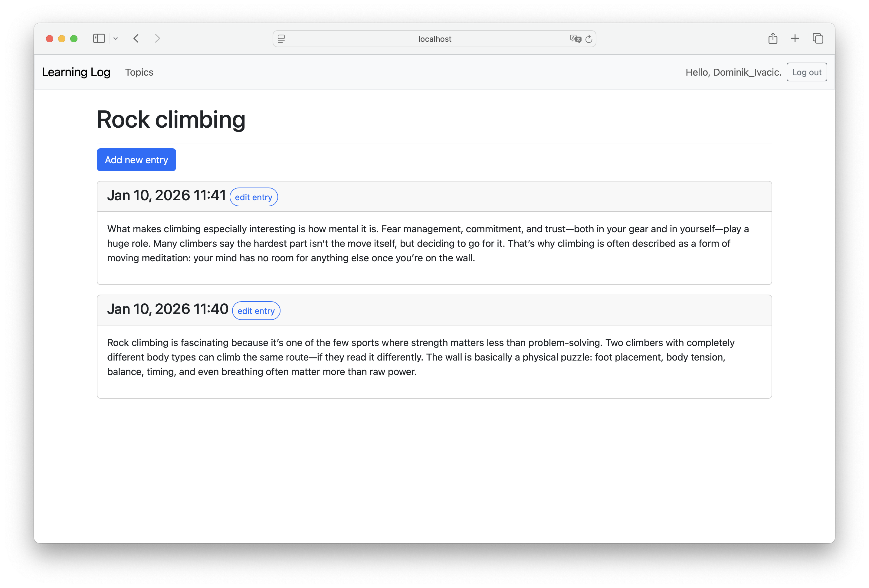869x588 pixels.
Task: Minimize the window with the yellow button
Action: tap(62, 38)
